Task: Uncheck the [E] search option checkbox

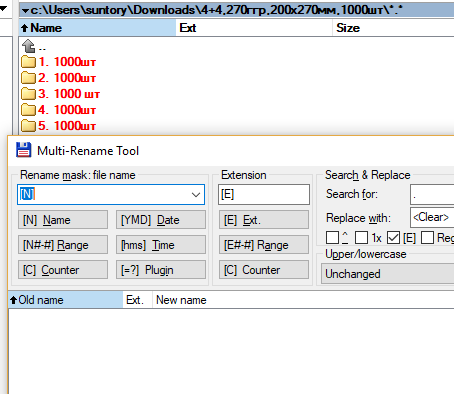Action: pos(393,238)
